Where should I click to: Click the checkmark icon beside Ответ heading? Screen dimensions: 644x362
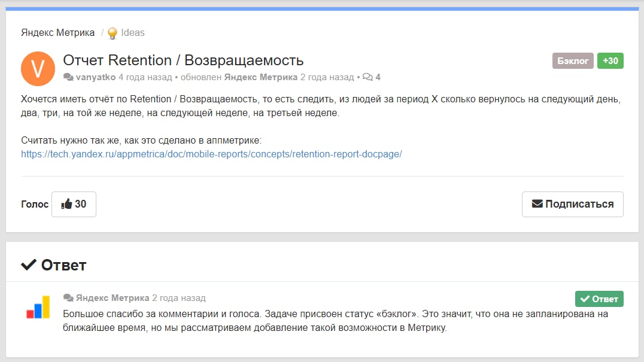click(29, 264)
